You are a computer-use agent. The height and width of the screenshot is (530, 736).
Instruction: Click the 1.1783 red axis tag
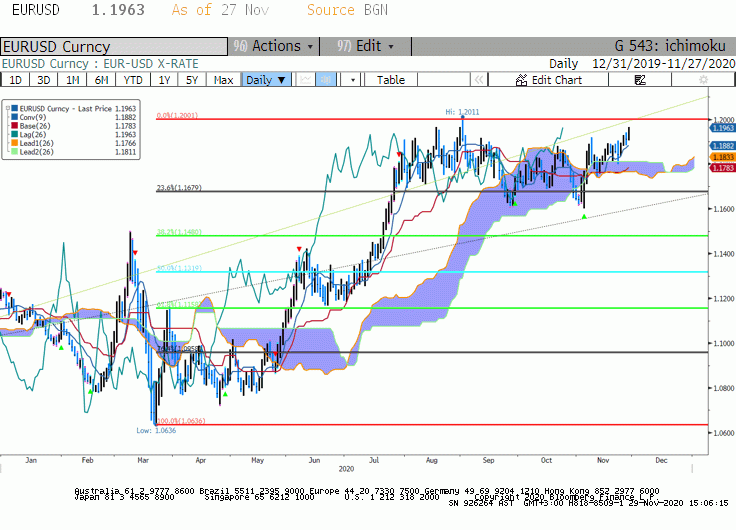click(723, 168)
